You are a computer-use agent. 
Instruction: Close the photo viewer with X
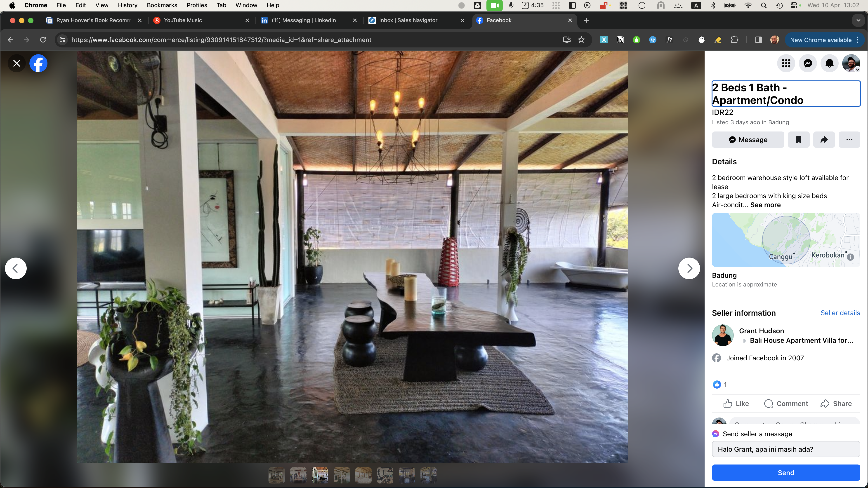coord(17,63)
